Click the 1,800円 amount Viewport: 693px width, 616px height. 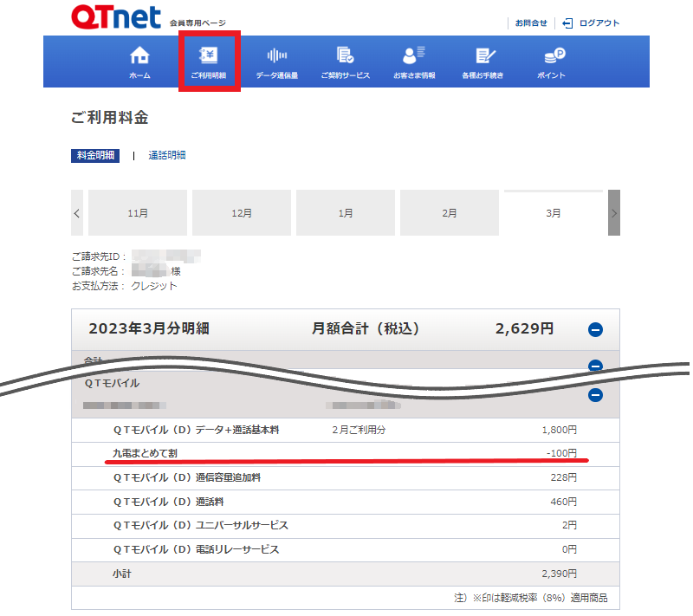(x=559, y=430)
